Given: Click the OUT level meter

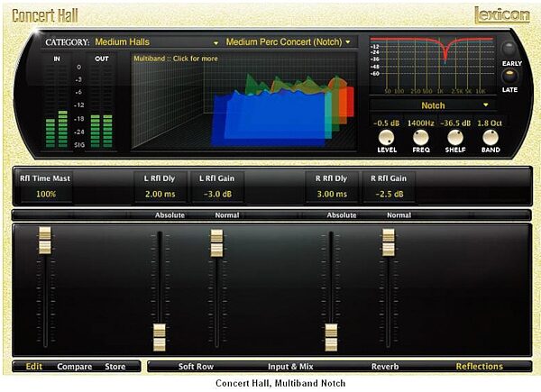Looking at the screenshot, I should pyautogui.click(x=101, y=105).
